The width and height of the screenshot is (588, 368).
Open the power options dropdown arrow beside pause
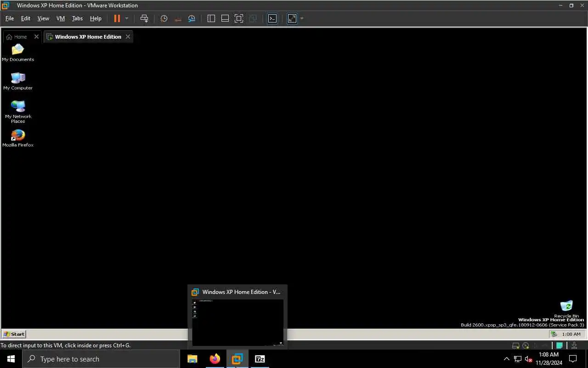pos(127,18)
